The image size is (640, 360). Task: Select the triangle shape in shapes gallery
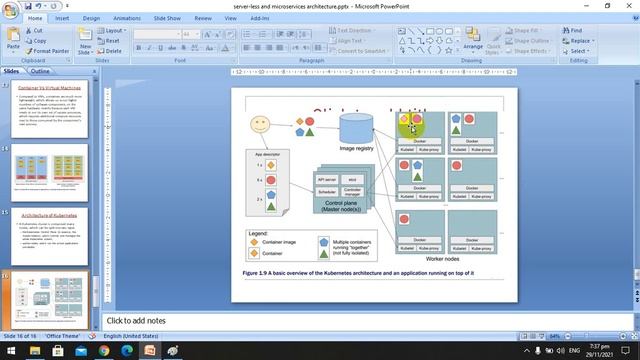[402, 41]
